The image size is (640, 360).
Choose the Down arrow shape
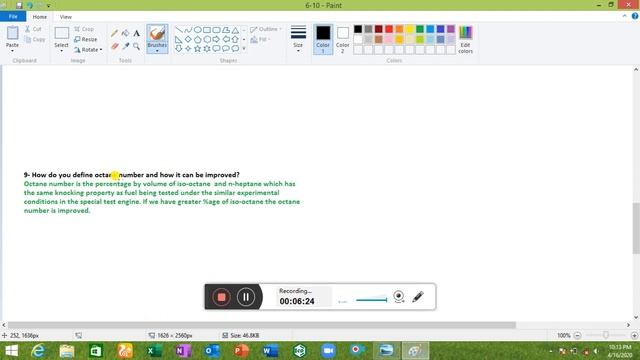point(179,49)
